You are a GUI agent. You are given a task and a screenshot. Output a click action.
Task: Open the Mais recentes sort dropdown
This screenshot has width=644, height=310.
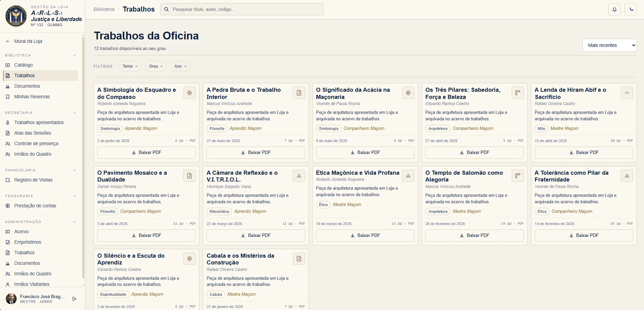610,45
